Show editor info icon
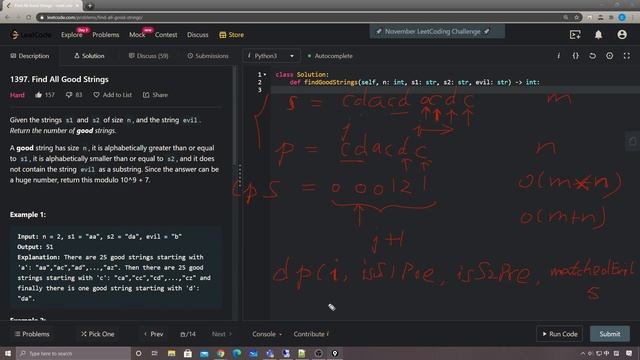 click(x=558, y=56)
